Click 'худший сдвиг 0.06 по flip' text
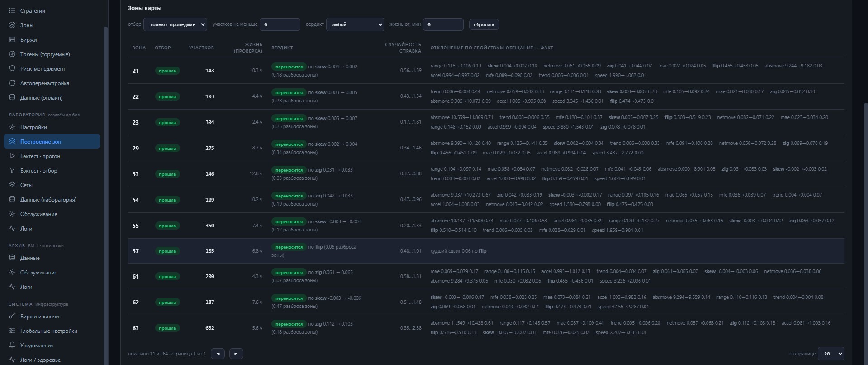 [458, 251]
